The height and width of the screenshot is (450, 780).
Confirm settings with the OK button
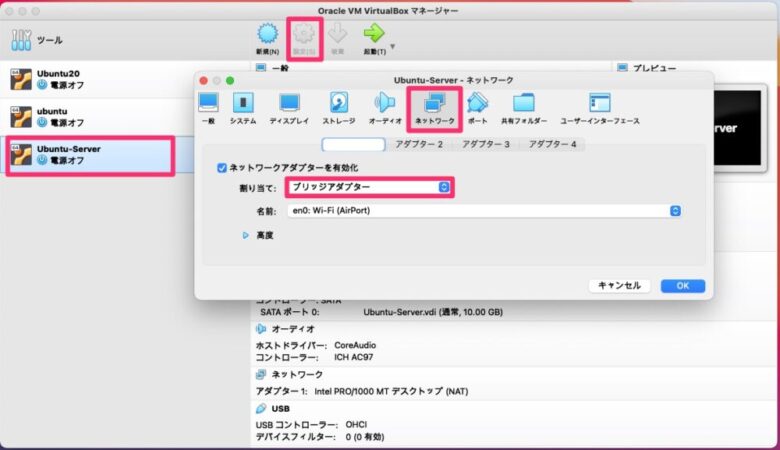tap(682, 286)
